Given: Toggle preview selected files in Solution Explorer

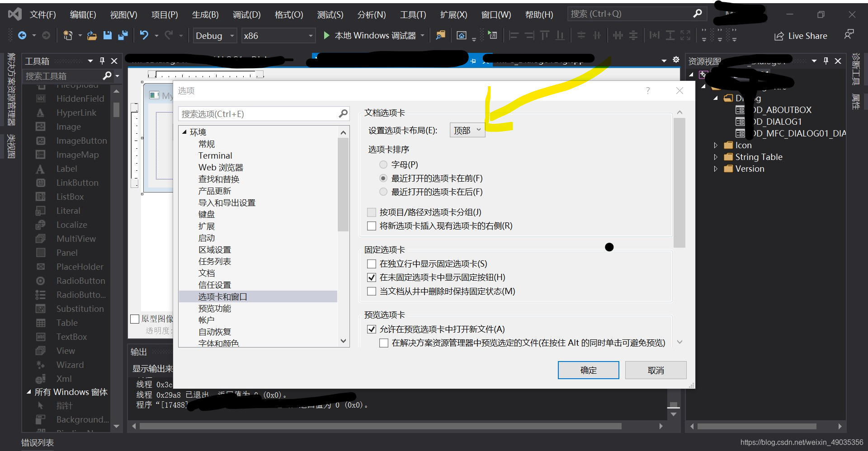Looking at the screenshot, I should [384, 343].
